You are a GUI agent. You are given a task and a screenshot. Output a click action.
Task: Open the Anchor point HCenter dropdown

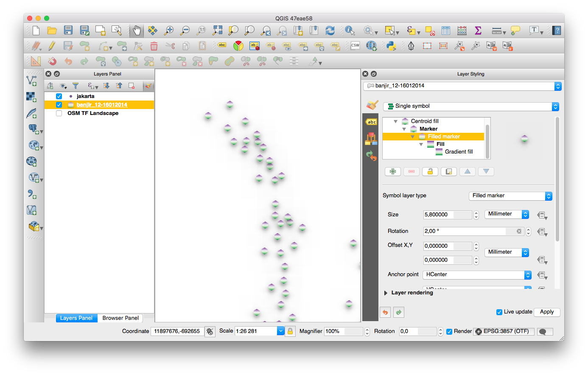[477, 274]
